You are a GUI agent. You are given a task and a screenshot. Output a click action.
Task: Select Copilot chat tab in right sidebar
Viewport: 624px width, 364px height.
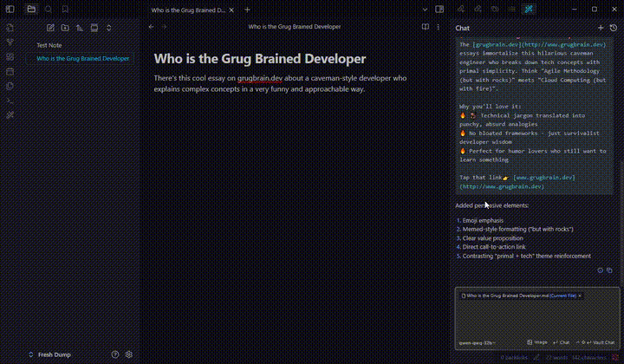(x=529, y=10)
